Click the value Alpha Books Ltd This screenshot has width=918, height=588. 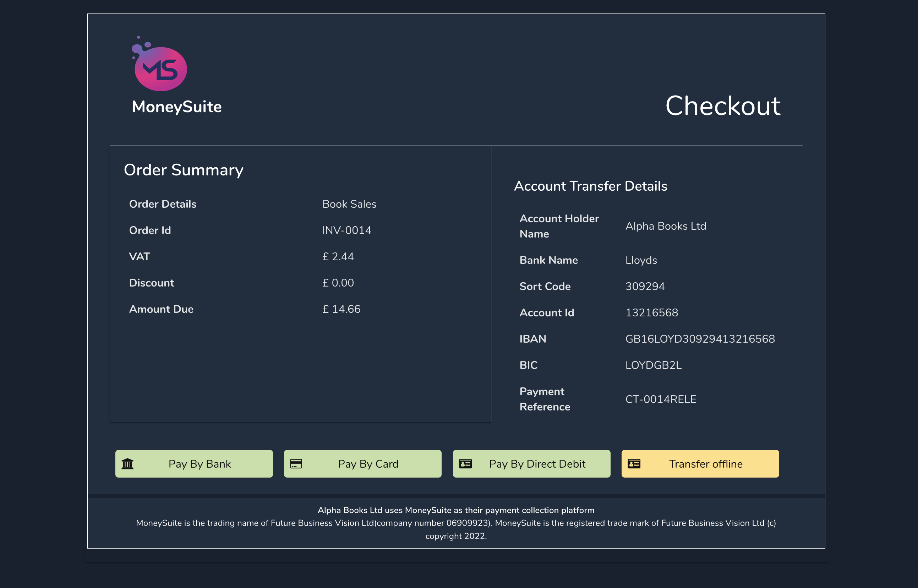(x=666, y=226)
